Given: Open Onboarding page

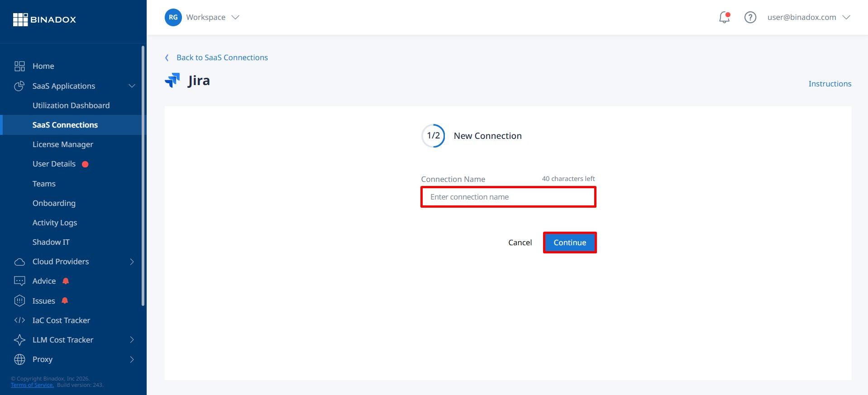Looking at the screenshot, I should click(x=54, y=203).
